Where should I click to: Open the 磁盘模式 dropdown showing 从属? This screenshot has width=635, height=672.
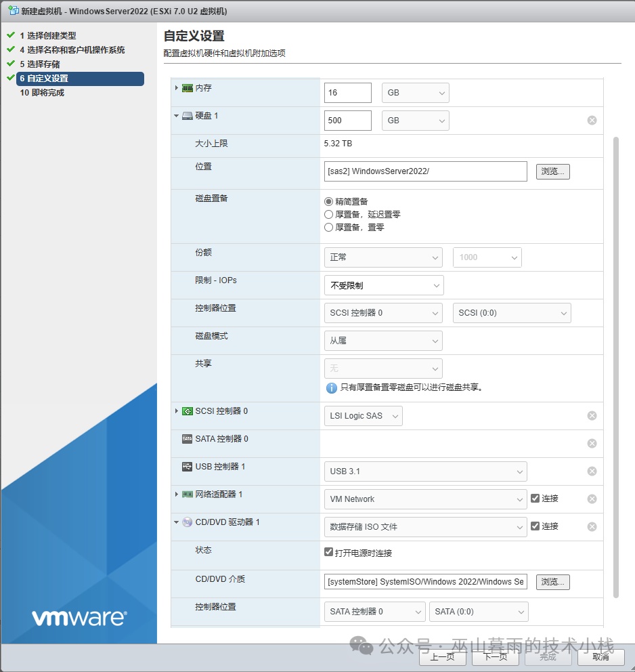pos(383,341)
